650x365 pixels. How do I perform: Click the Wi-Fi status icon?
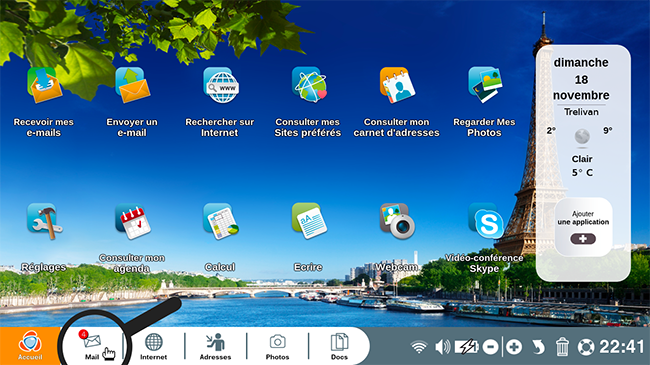pyautogui.click(x=419, y=347)
